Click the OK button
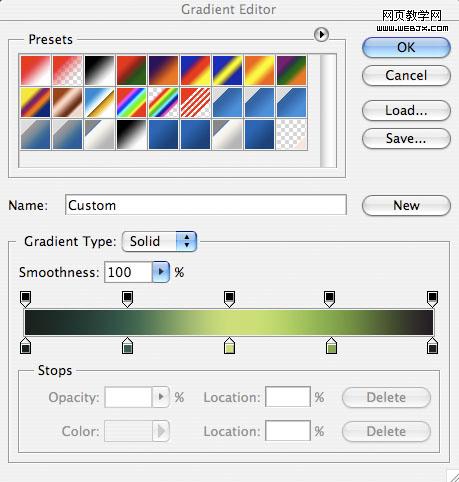The image size is (459, 482). tap(406, 47)
